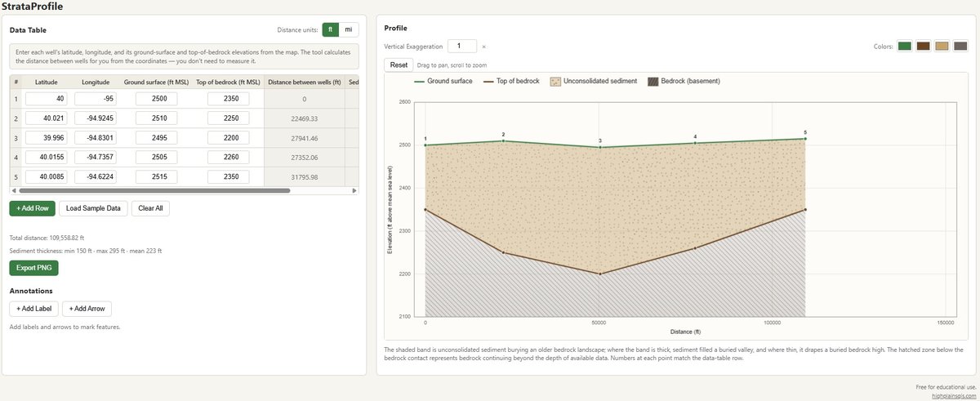The height and width of the screenshot is (401, 980).
Task: Click distance value 27941.46
Action: tap(304, 138)
